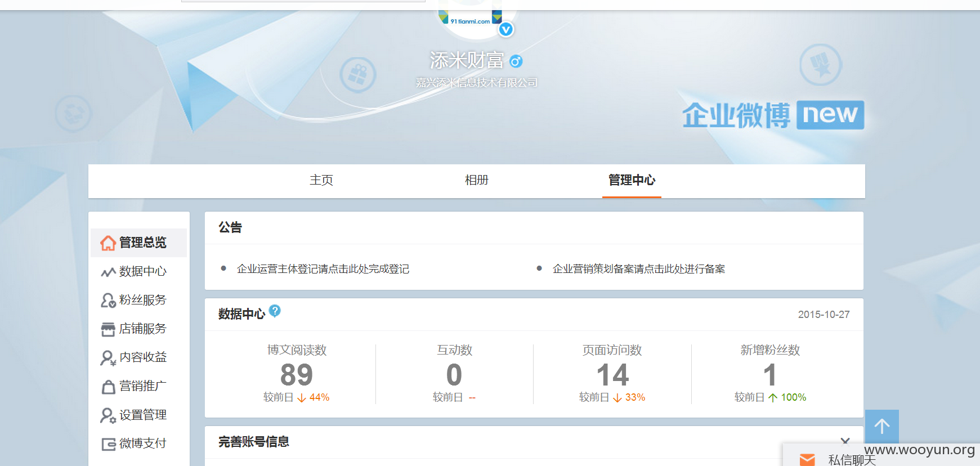Click the 数据中心 chart icon in sidebar
This screenshot has width=980, height=466.
point(108,272)
